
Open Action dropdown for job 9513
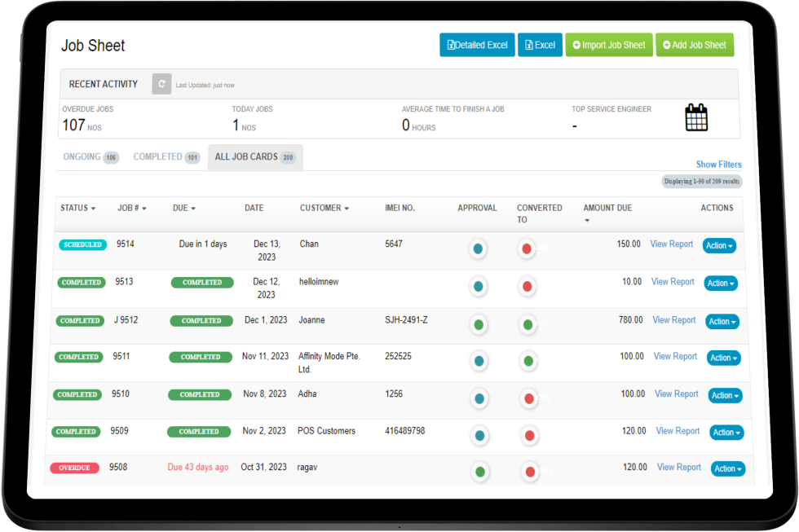click(x=721, y=283)
